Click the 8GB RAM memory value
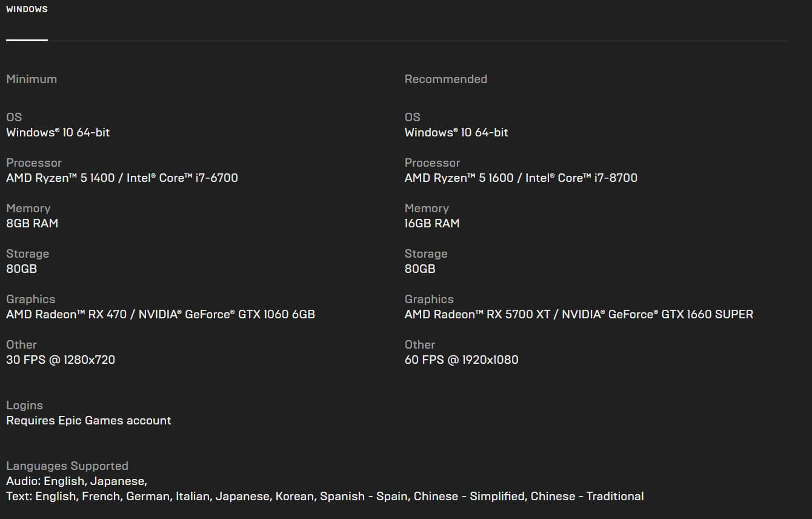This screenshot has height=519, width=812. click(x=32, y=224)
